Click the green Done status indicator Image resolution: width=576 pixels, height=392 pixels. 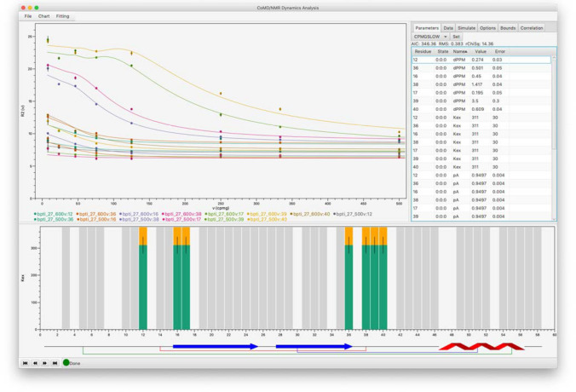point(66,363)
